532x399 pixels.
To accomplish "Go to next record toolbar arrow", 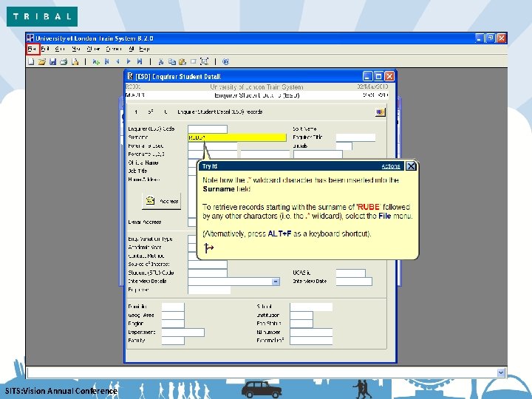I will 129,61.
